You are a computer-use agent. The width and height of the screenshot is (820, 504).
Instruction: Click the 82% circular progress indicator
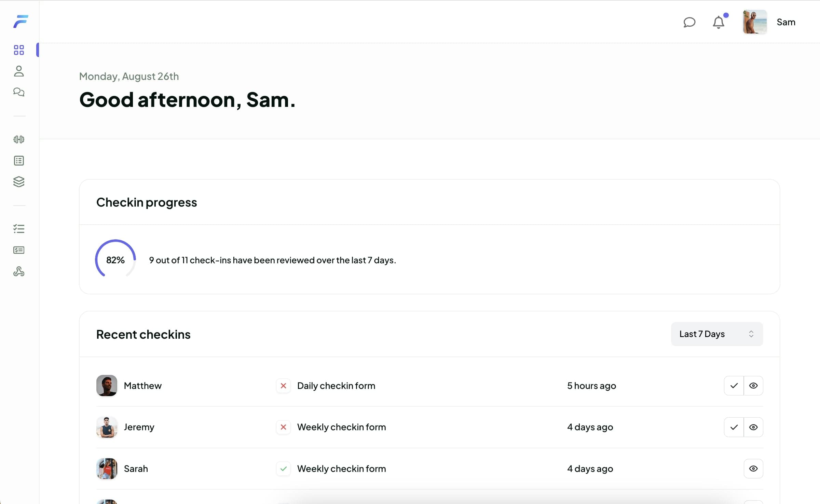tap(115, 260)
